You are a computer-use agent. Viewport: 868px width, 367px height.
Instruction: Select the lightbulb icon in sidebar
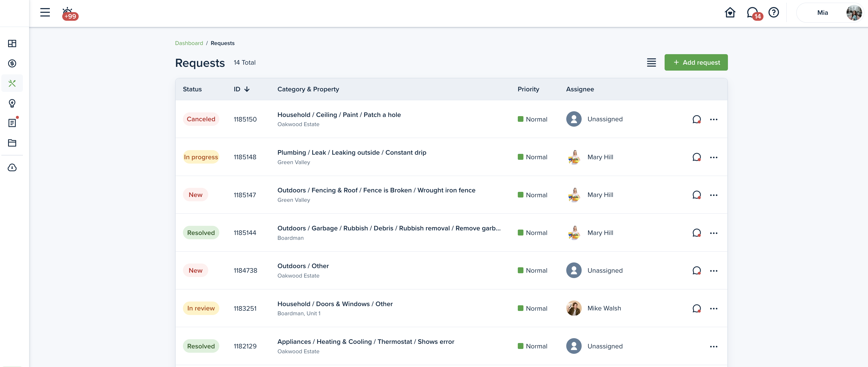point(12,103)
